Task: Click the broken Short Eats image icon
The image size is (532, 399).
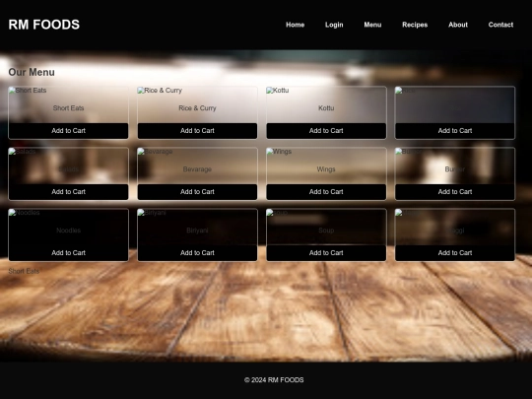Action: (x=12, y=91)
